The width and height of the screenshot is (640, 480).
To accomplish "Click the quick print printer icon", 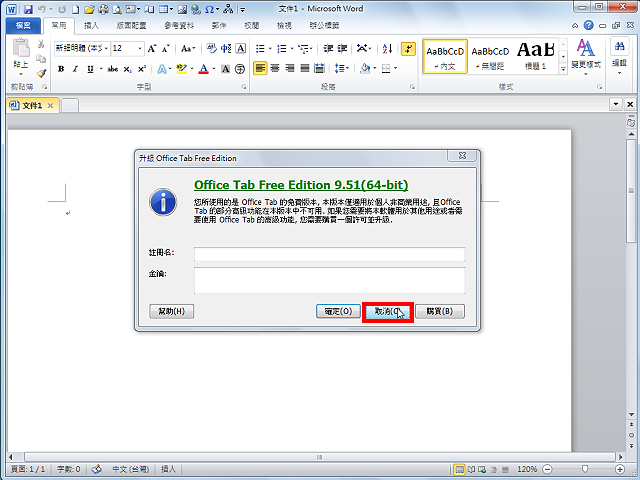I will (104, 9).
